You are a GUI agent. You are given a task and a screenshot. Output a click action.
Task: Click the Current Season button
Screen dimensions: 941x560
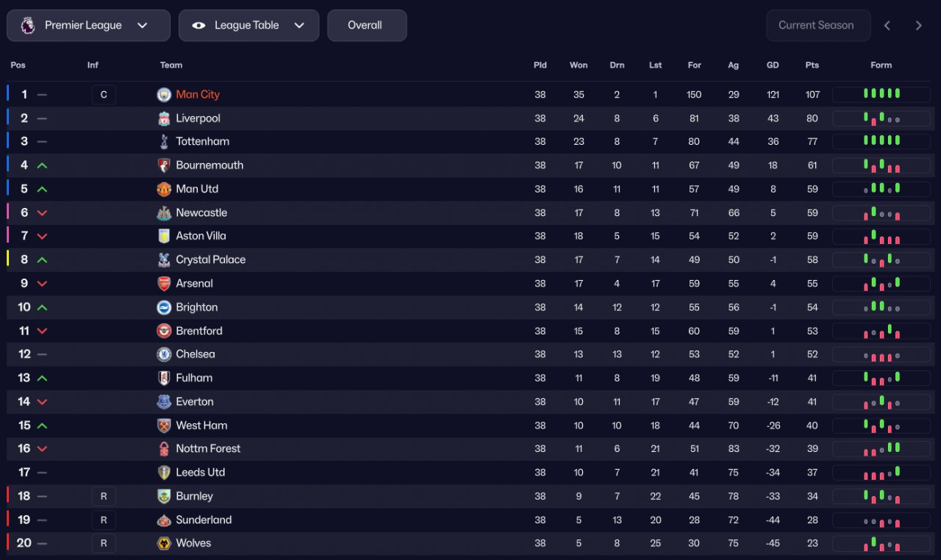tap(817, 26)
